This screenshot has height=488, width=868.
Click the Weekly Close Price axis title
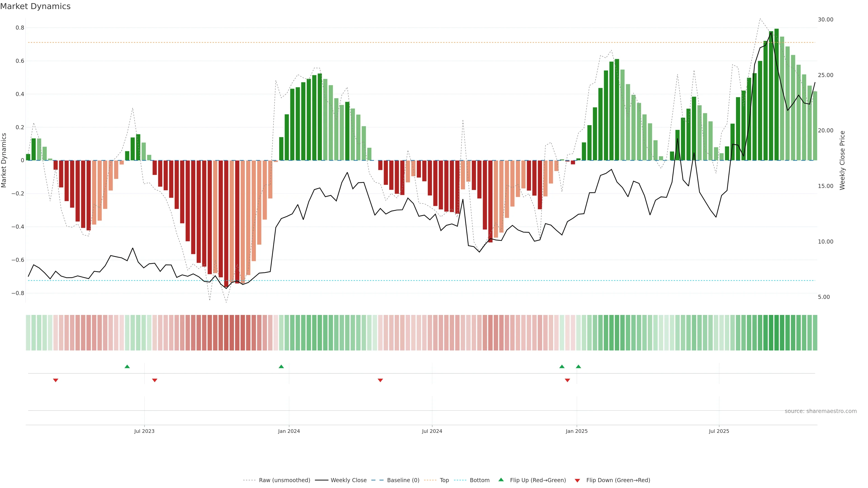(842, 160)
